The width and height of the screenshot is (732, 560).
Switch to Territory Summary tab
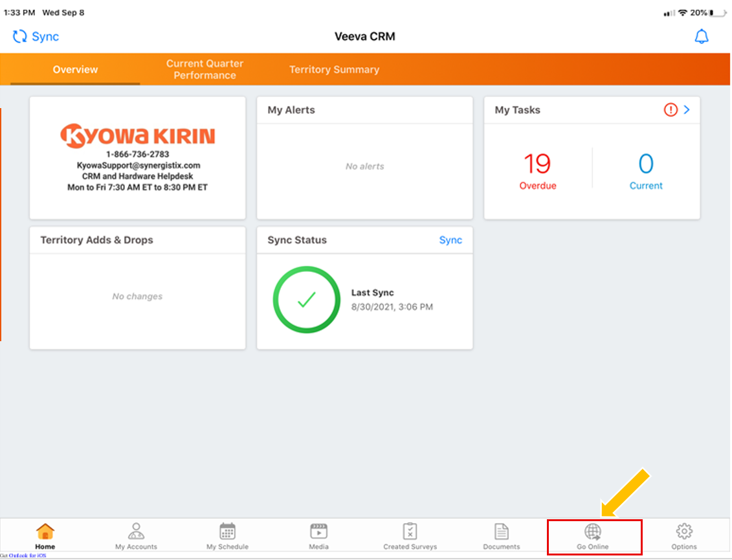[334, 69]
